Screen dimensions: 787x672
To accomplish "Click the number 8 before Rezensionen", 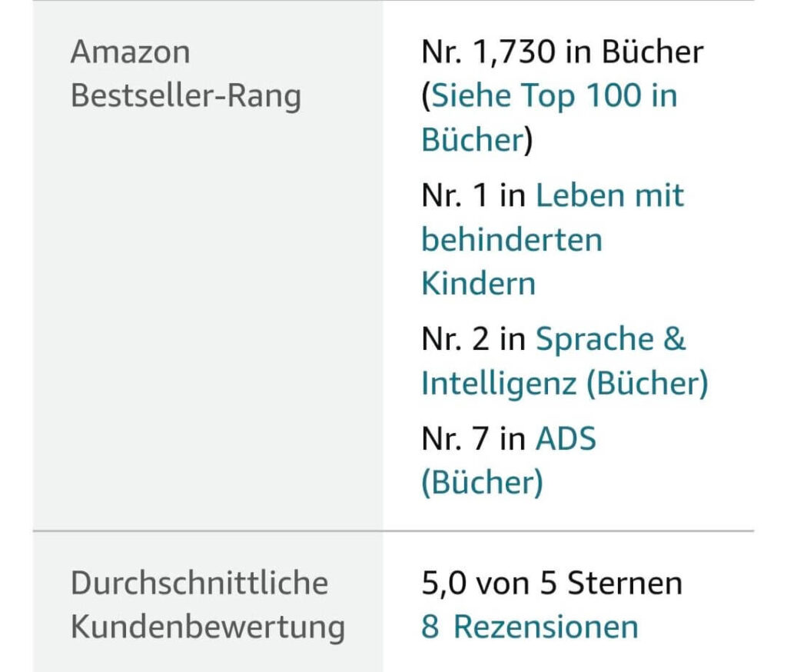I will point(430,627).
